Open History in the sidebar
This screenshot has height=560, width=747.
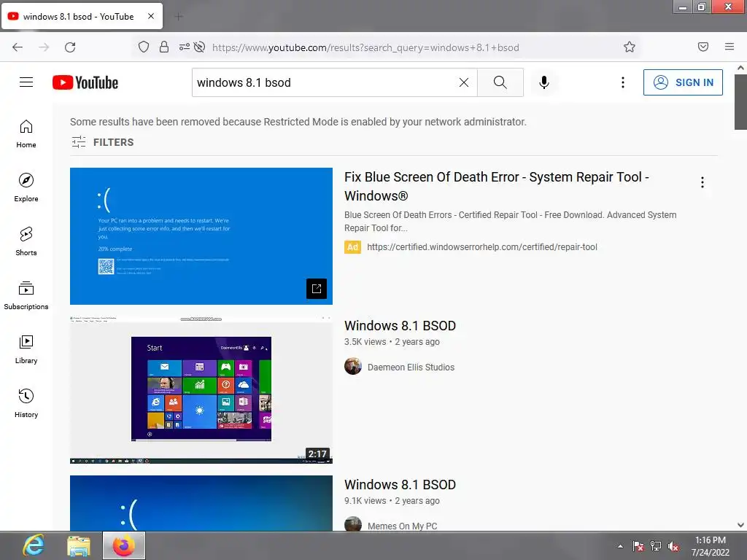(x=26, y=402)
